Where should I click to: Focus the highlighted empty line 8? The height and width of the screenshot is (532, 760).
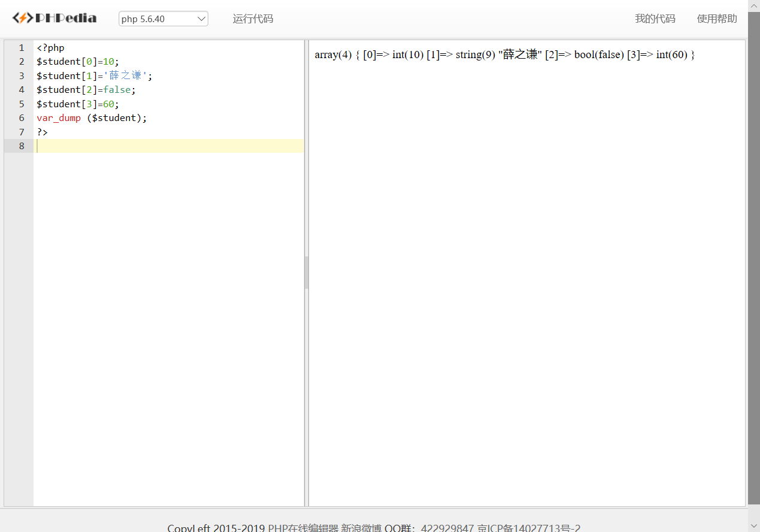(169, 146)
